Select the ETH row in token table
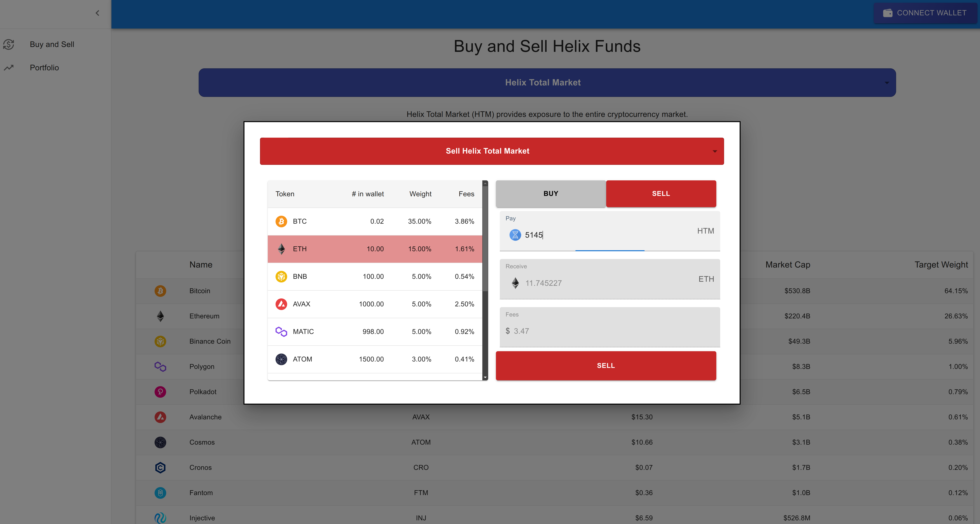Screen dimensions: 980x524 tap(375, 249)
